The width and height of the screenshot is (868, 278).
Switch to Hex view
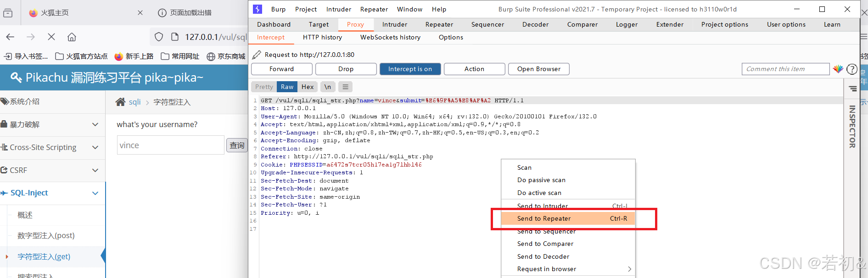point(308,87)
